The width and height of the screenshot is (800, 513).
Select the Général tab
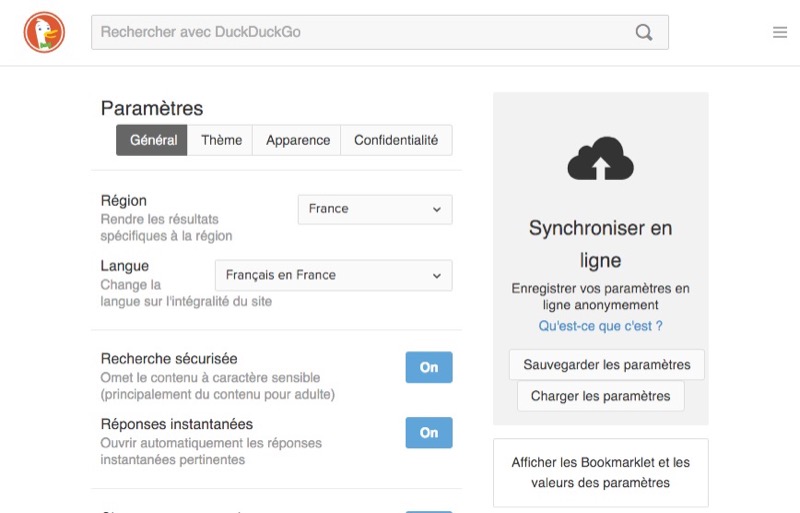(x=153, y=140)
